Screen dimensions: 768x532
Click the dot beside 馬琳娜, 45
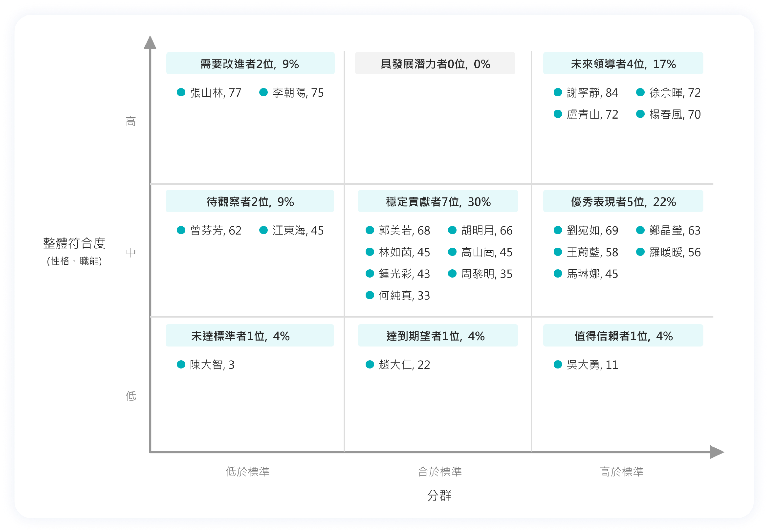coord(558,273)
